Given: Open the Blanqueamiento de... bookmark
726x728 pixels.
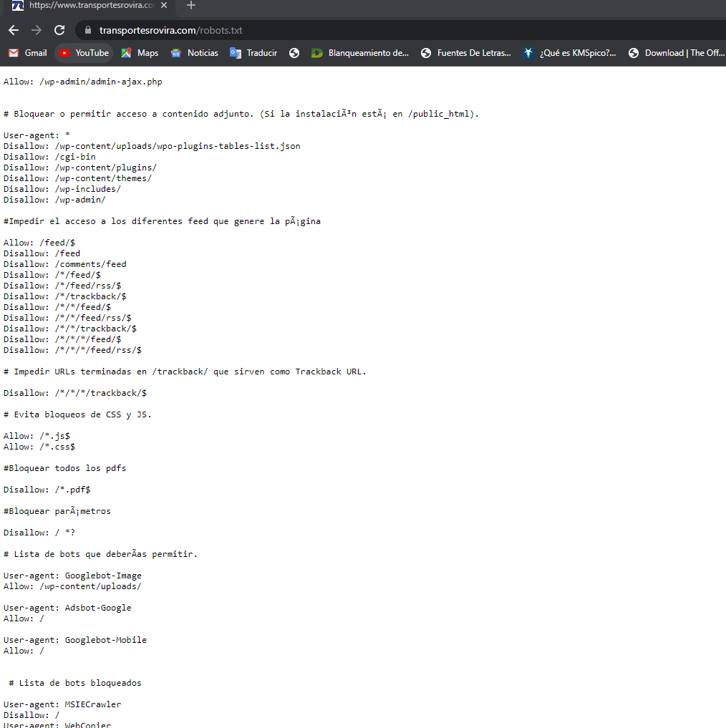Looking at the screenshot, I should (360, 53).
